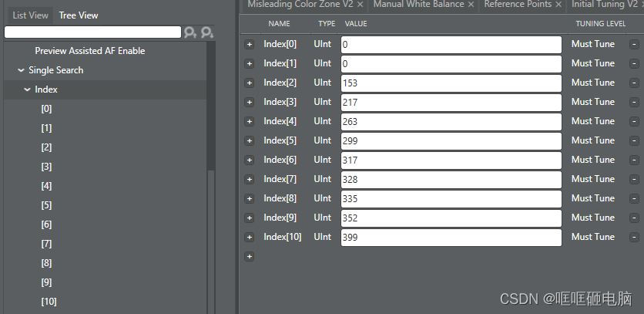The width and height of the screenshot is (644, 314).
Task: Select tree item [4] under Index
Action: pyautogui.click(x=46, y=187)
